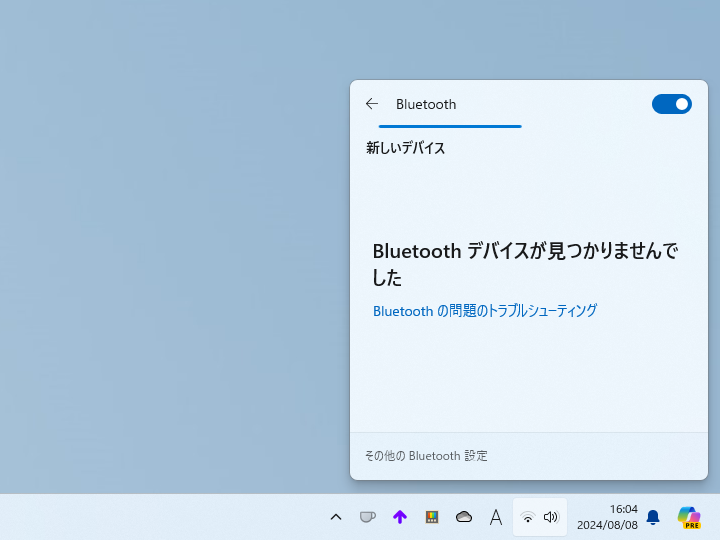
Task: Open the clock showing 16:04 2024/08/08
Action: (x=607, y=517)
